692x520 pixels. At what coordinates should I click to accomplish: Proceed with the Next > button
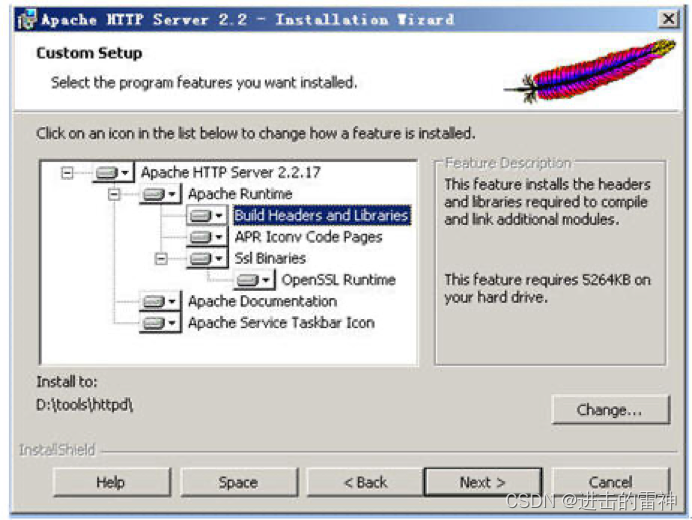[483, 482]
